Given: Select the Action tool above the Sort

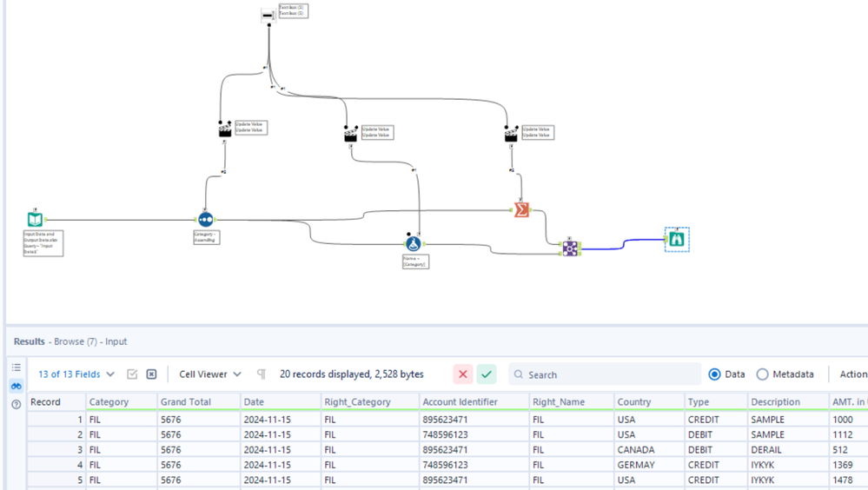Looking at the screenshot, I should coord(225,130).
